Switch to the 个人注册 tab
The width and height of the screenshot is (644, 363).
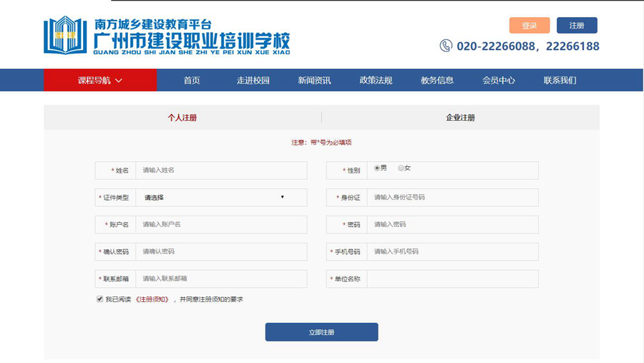tap(182, 117)
